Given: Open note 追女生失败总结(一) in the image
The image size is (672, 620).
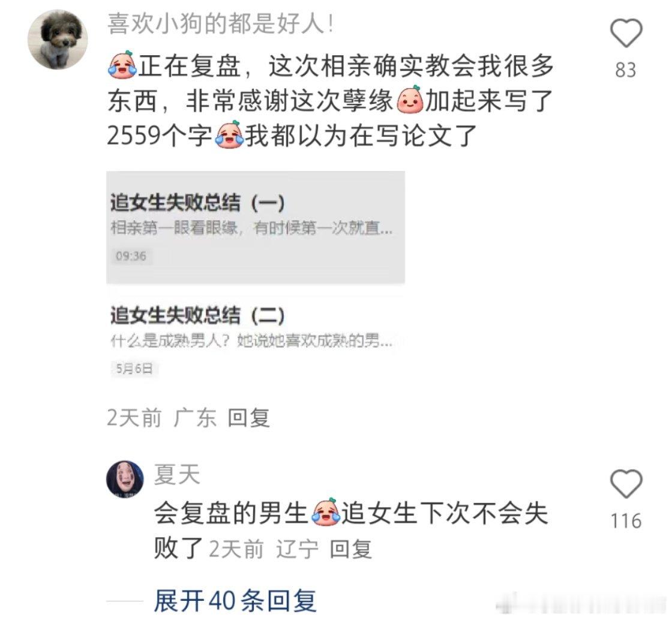Looking at the screenshot, I should 256,227.
